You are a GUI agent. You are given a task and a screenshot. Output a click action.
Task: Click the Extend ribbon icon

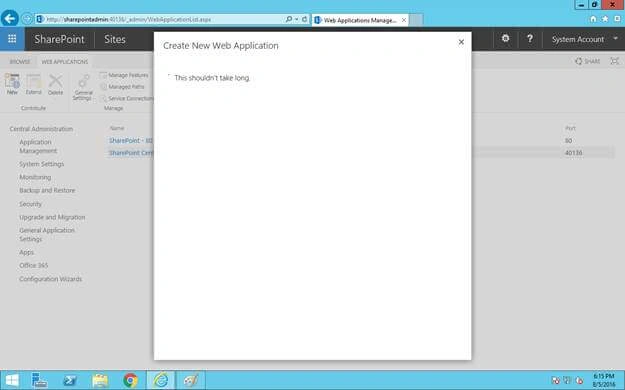click(x=33, y=84)
